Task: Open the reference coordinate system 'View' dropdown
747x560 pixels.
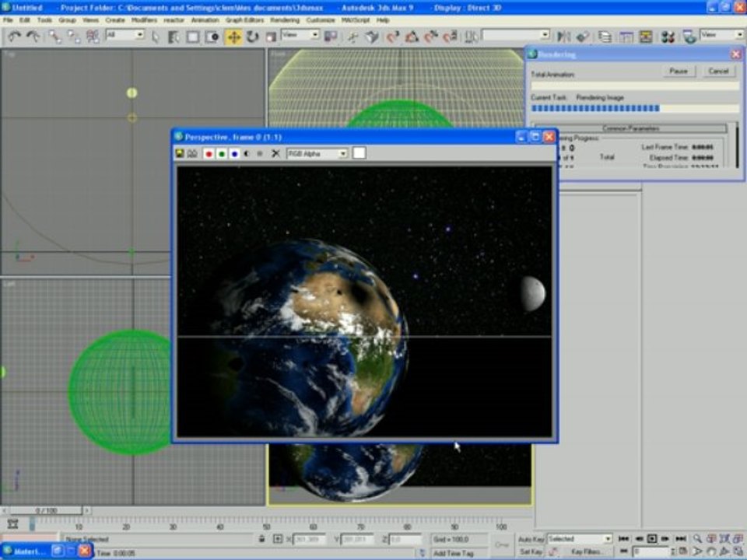Action: (x=300, y=35)
